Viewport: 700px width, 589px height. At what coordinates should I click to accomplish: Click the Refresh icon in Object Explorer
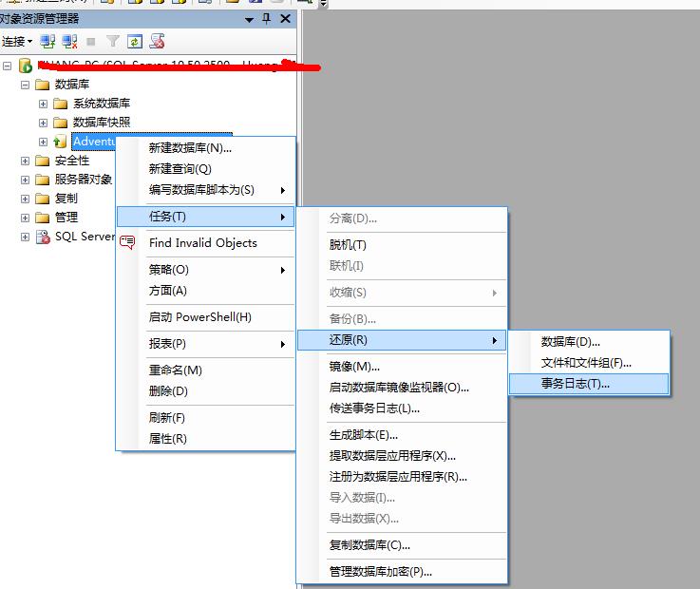[135, 42]
